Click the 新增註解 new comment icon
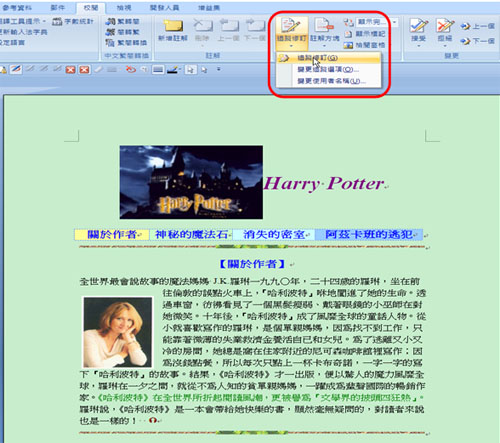The width and height of the screenshot is (500, 443). (173, 30)
